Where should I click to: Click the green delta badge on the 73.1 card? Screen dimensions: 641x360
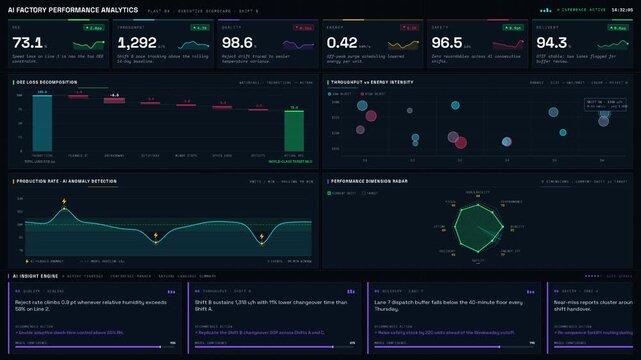click(x=94, y=28)
